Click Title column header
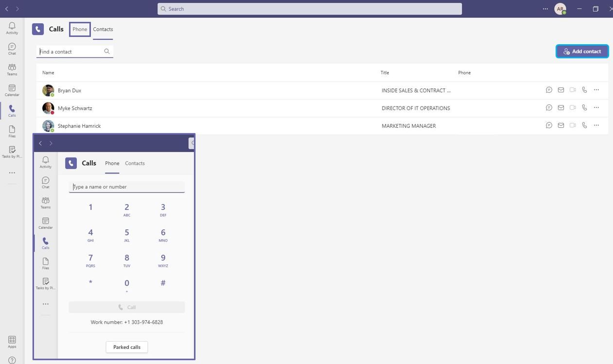 point(385,73)
